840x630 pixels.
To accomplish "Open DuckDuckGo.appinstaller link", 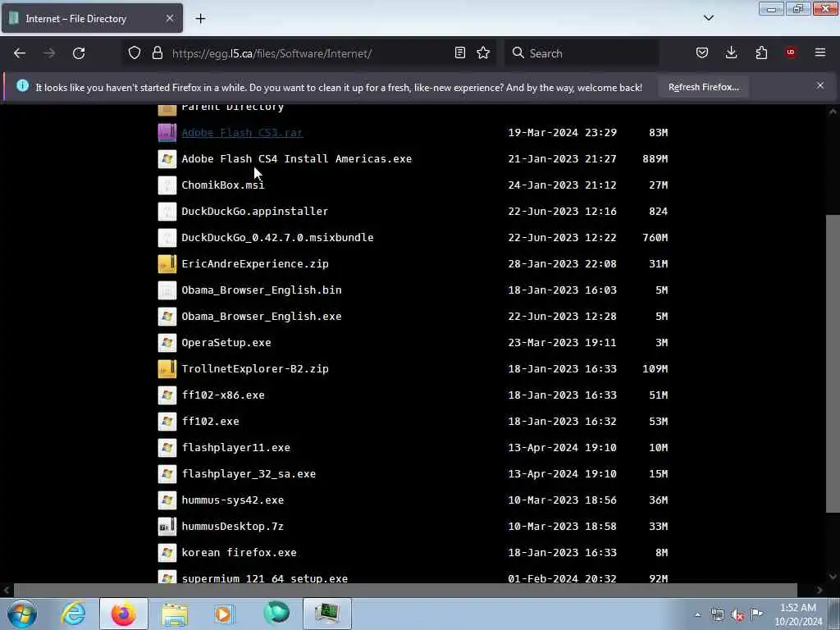I will 255,211.
